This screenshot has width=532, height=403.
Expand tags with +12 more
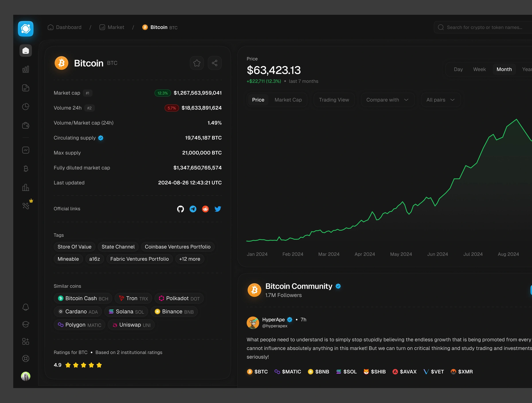coord(190,259)
